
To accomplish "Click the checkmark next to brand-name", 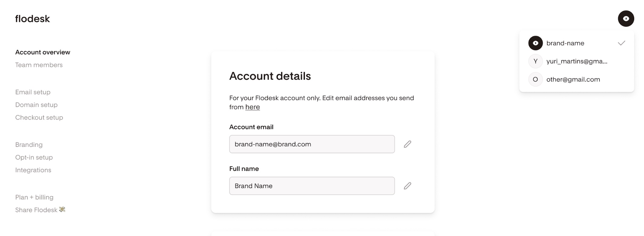I will [621, 43].
